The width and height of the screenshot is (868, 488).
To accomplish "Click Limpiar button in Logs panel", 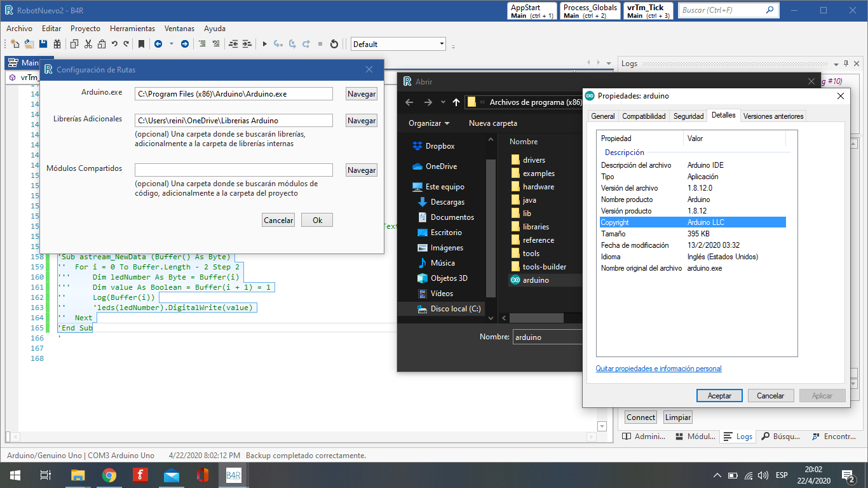I will [x=678, y=417].
